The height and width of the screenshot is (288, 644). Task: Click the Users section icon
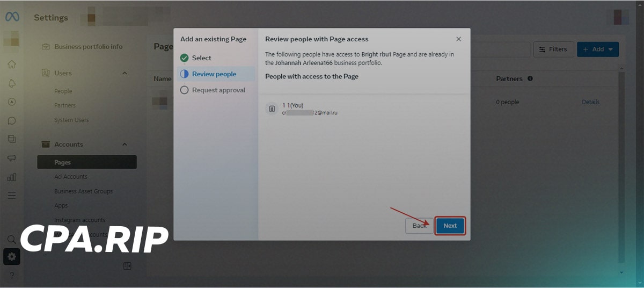pyautogui.click(x=46, y=73)
